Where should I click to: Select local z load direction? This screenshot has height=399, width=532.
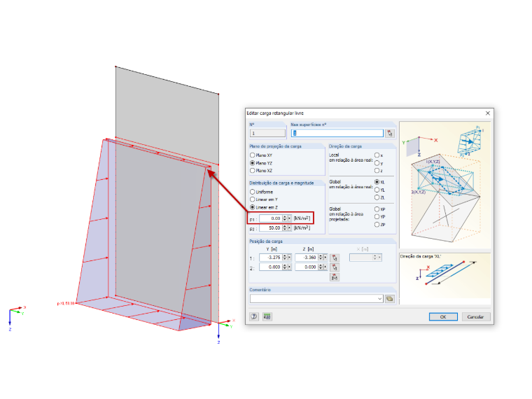(377, 170)
